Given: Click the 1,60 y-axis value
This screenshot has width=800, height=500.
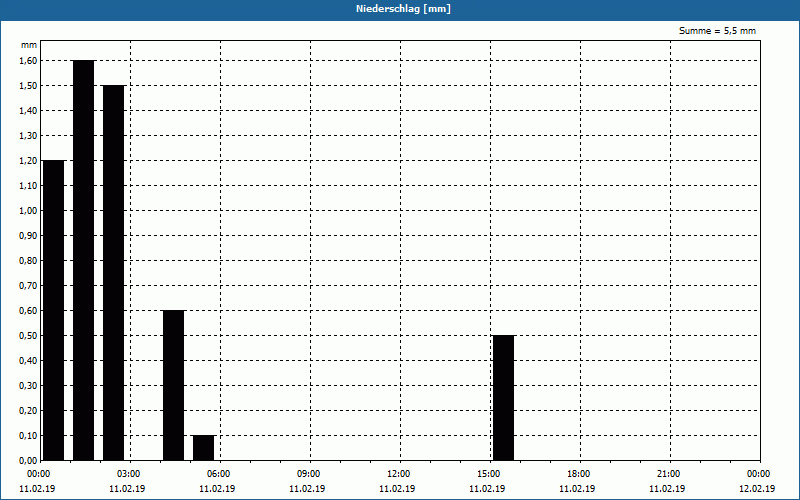Looking at the screenshot, I should [28, 61].
